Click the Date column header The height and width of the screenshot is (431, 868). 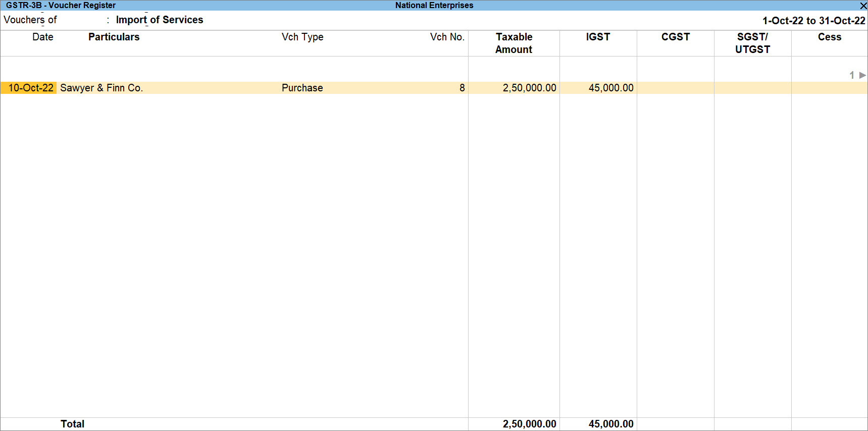(43, 37)
